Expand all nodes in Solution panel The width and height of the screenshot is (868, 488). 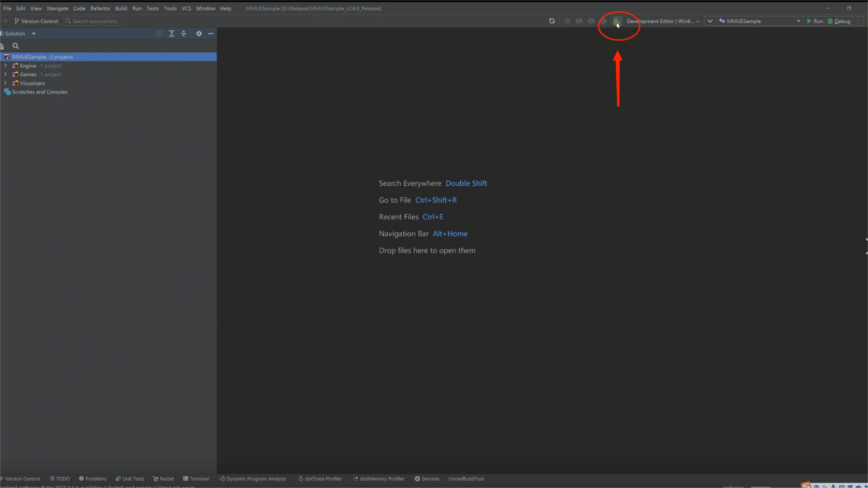pos(172,33)
